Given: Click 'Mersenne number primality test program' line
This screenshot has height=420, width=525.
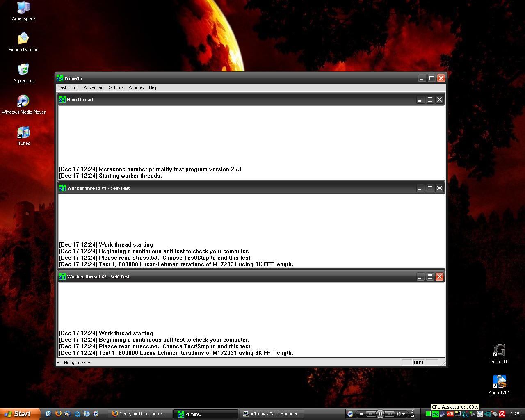Looking at the screenshot, I should click(151, 169).
